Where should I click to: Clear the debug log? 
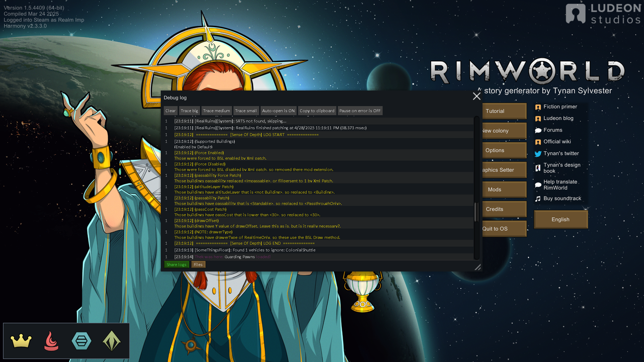click(171, 111)
